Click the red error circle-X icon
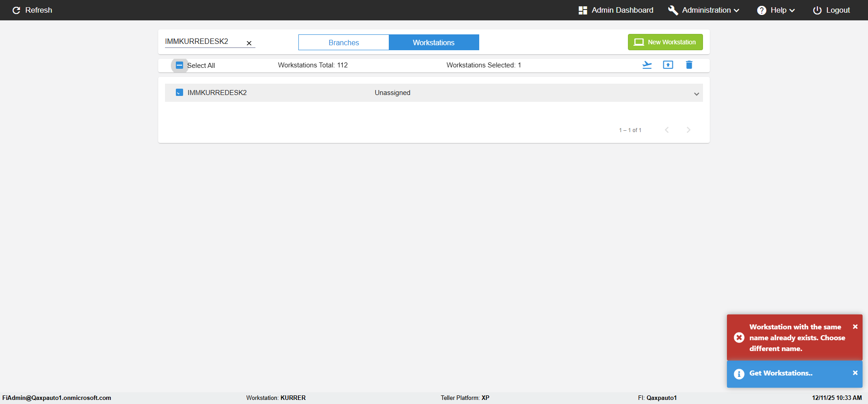 739,337
